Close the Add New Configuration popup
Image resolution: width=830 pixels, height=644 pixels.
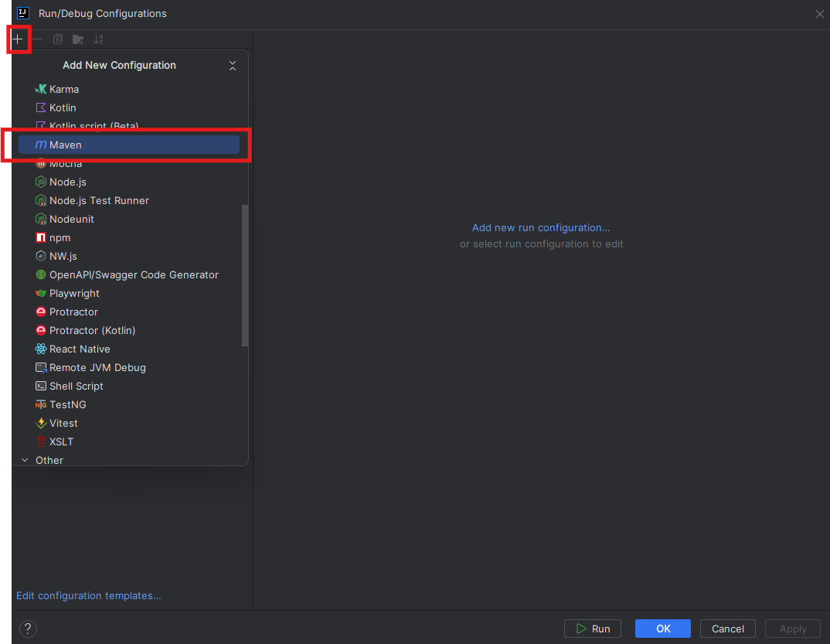(x=233, y=65)
